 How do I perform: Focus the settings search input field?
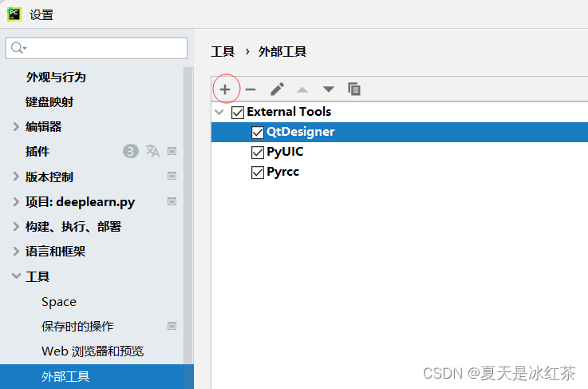pos(97,48)
